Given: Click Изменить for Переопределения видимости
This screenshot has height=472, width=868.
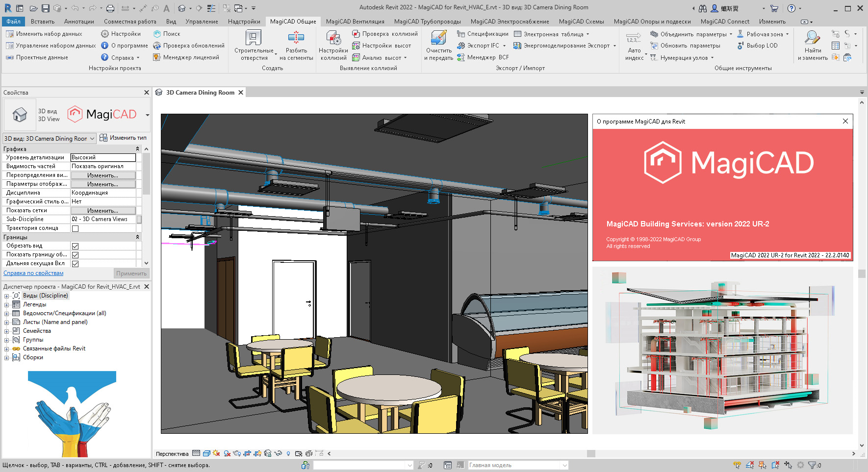Looking at the screenshot, I should pos(103,175).
